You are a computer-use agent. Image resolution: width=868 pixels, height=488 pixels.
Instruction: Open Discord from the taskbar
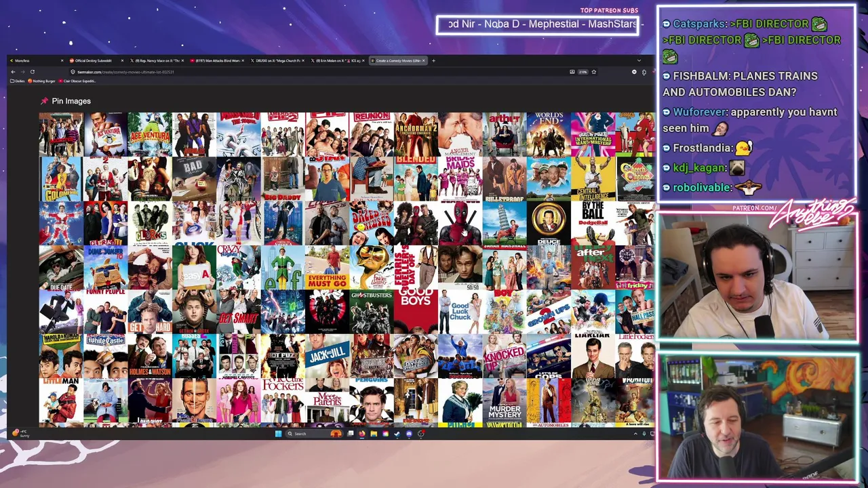coord(409,434)
